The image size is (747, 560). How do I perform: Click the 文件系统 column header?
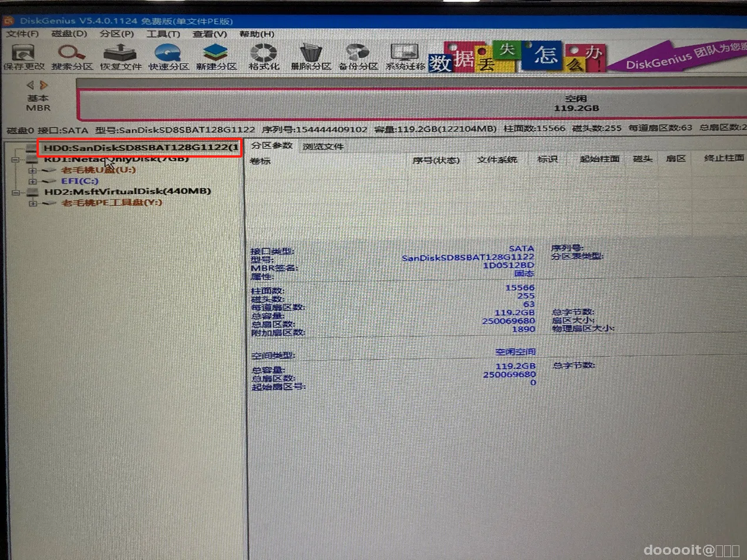[497, 159]
